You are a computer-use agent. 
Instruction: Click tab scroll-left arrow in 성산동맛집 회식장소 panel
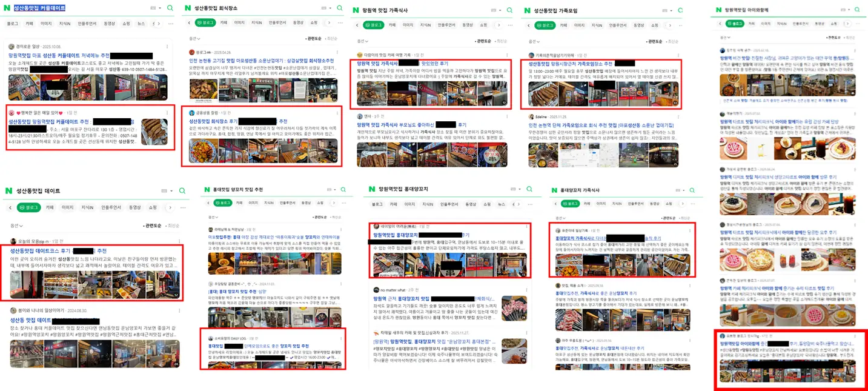[x=188, y=22]
